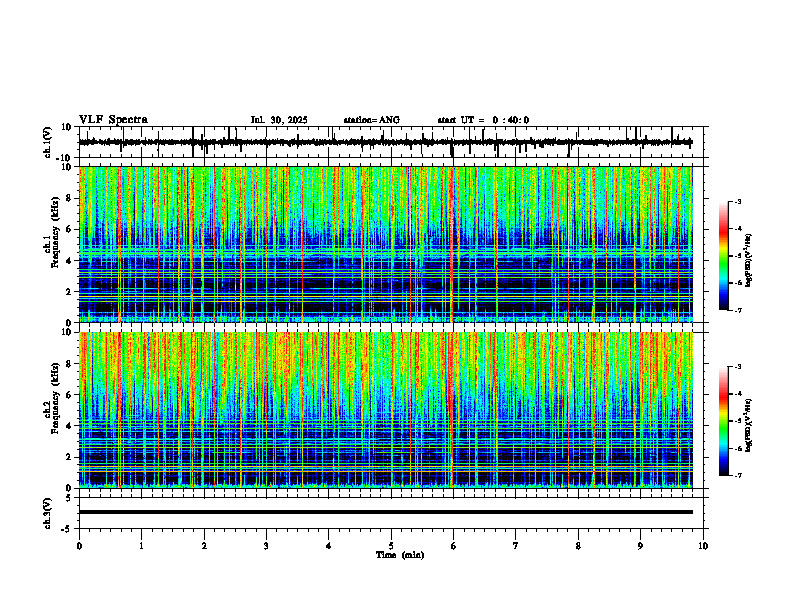The width and height of the screenshot is (792, 612).
Task: Click the time axis tick label '8'
Action: [578, 546]
